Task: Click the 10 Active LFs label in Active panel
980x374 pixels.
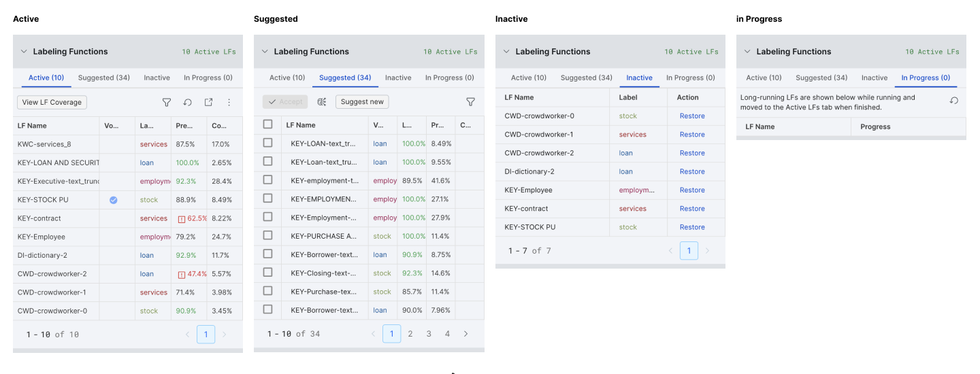Action: [209, 52]
